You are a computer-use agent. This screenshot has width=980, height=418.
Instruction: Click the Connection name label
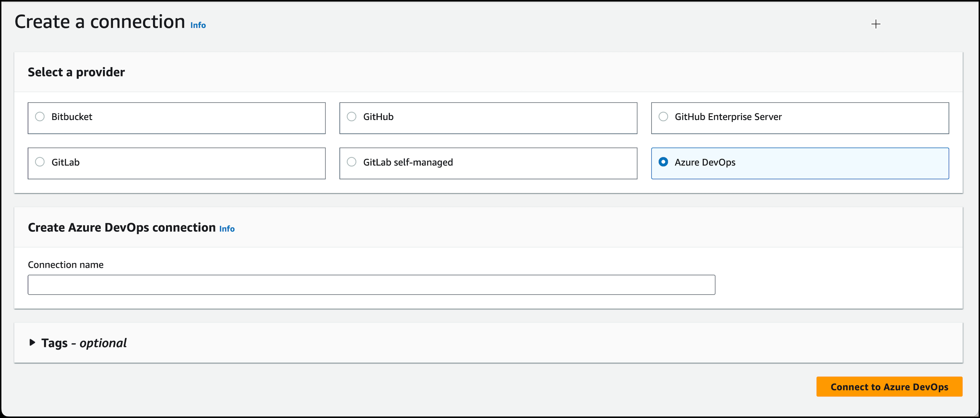pos(65,265)
